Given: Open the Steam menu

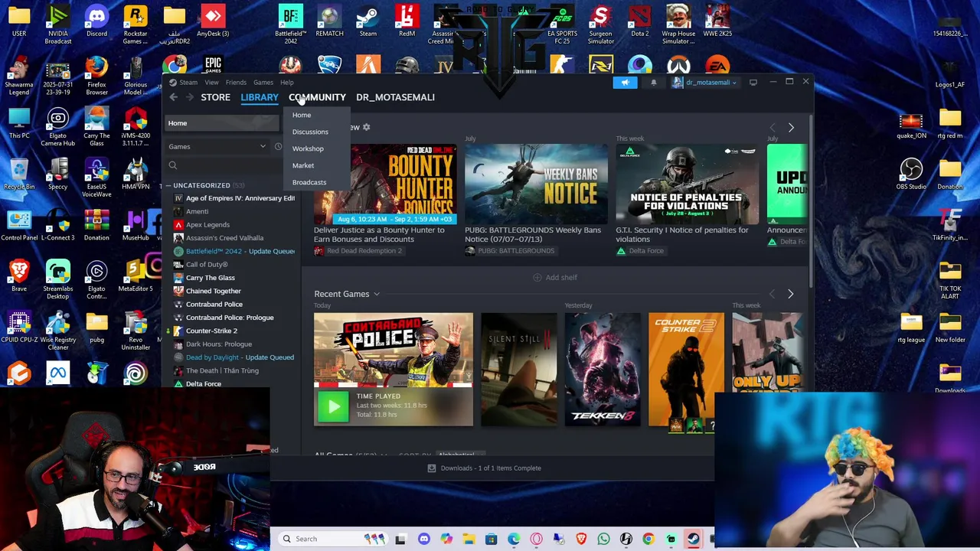Looking at the screenshot, I should click(188, 83).
